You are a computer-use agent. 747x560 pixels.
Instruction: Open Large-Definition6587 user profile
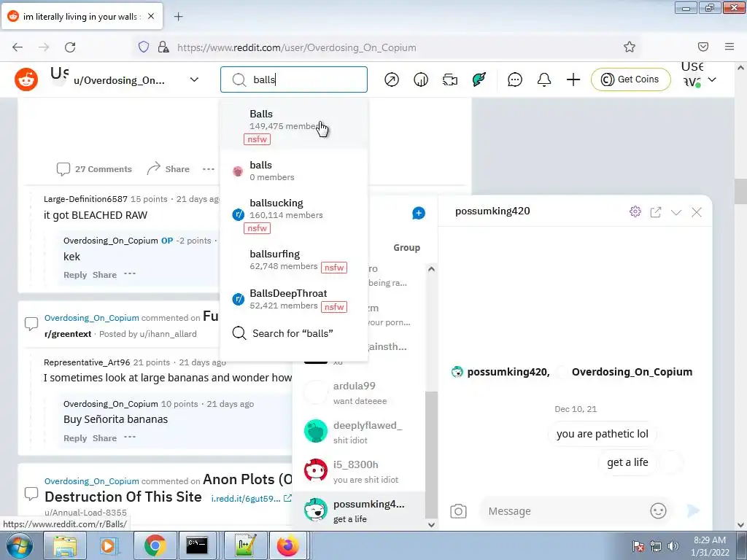point(85,199)
